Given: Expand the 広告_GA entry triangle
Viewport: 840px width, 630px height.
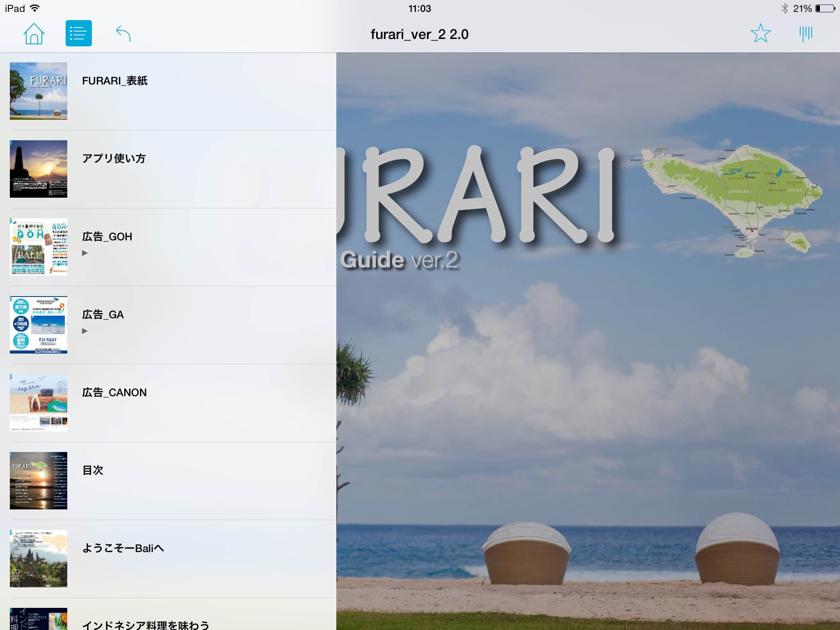Looking at the screenshot, I should (85, 331).
